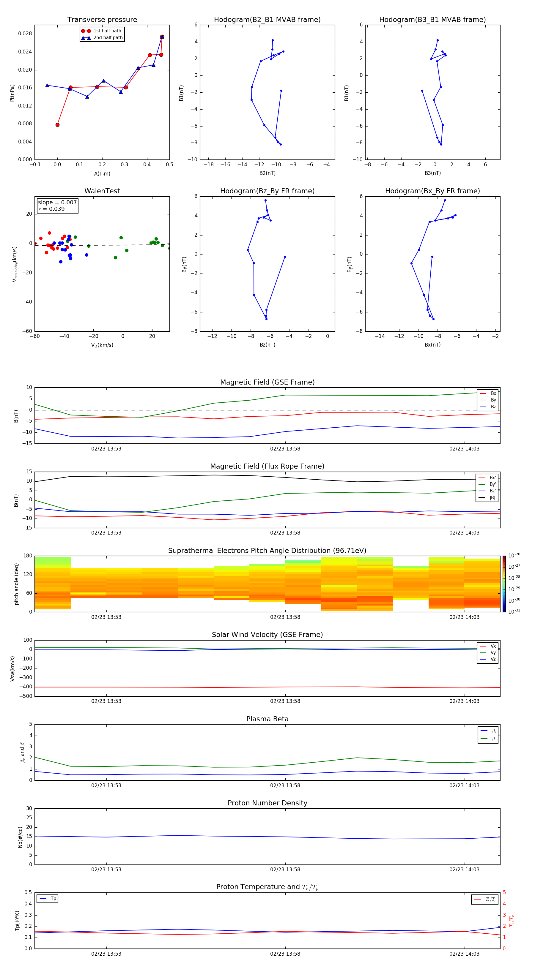Viewport: 535px width, 980px height.
Task: Click the 'Plasma Beta' panel title
Action: 267,719
